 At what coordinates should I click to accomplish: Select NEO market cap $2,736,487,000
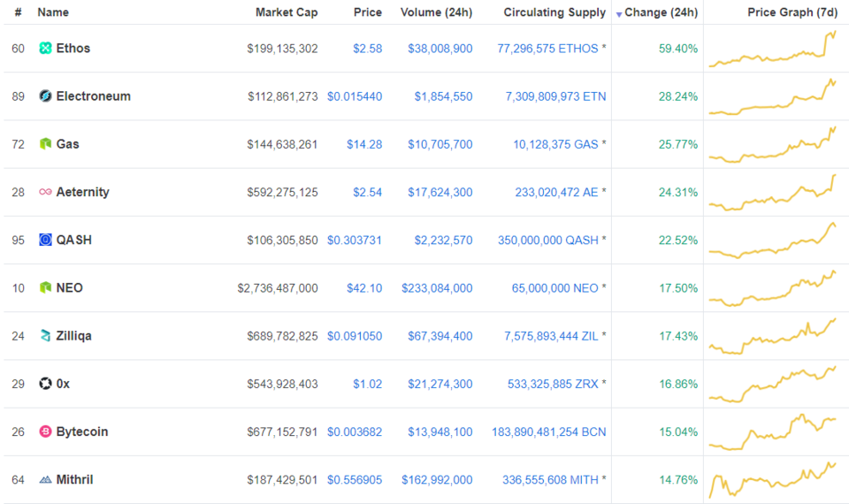[x=277, y=288]
